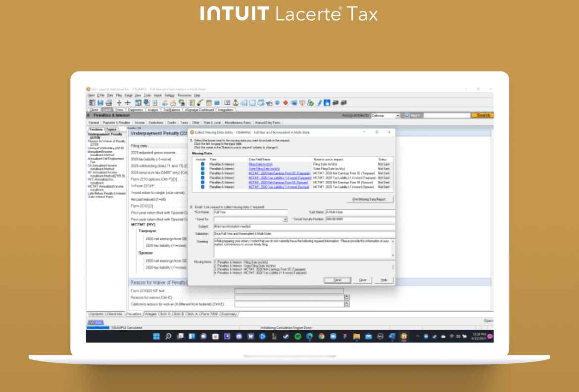Click the second plus toolbar icon
The width and height of the screenshot is (579, 392).
point(128,103)
